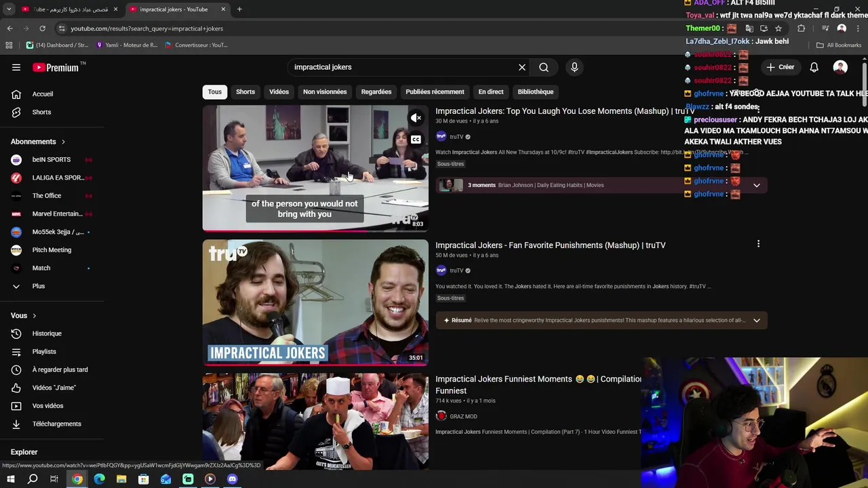Open The Office subscription channel

52,195
